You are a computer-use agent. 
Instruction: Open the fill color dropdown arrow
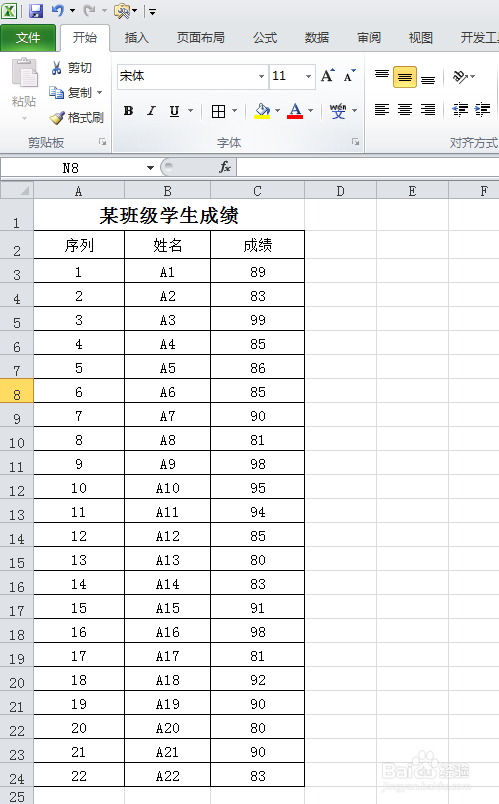coord(277,111)
